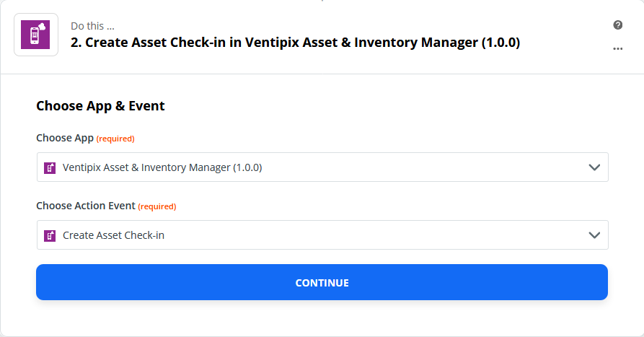The height and width of the screenshot is (337, 644).
Task: Collapse the 'Choose App & Event' section heading
Action: pos(100,106)
